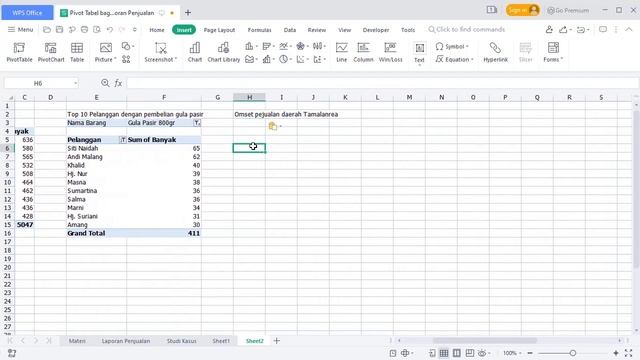Insert a Column sparkline
The height and width of the screenshot is (360, 640).
pos(363,52)
